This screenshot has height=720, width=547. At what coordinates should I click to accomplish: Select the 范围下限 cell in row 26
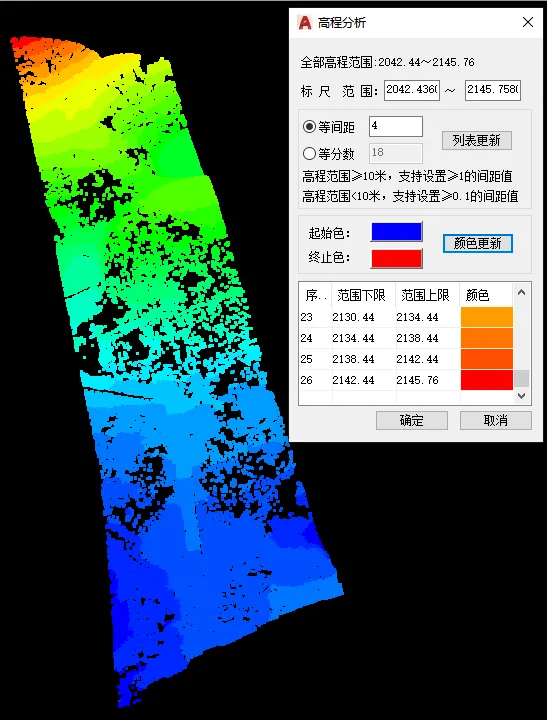point(364,380)
